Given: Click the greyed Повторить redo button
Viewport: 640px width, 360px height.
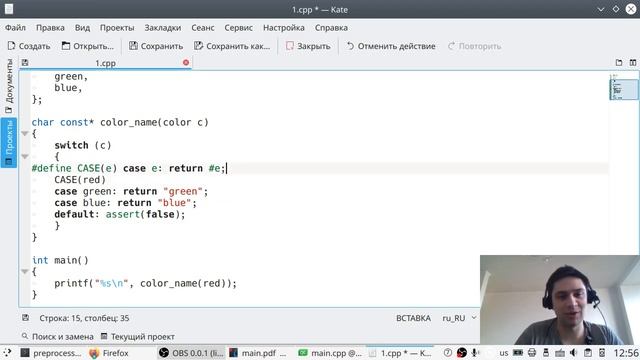Looking at the screenshot, I should click(x=474, y=46).
